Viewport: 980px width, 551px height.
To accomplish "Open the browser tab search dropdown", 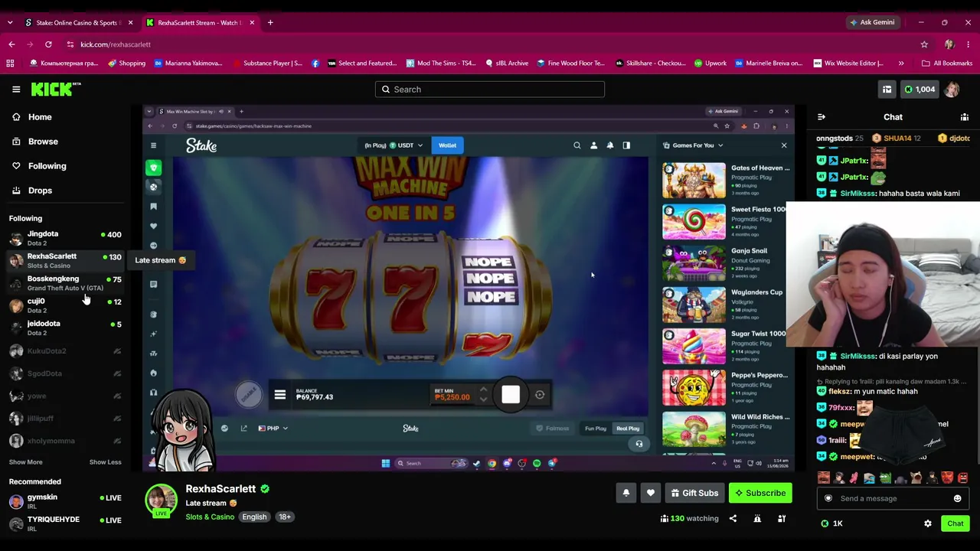I will coord(10,22).
